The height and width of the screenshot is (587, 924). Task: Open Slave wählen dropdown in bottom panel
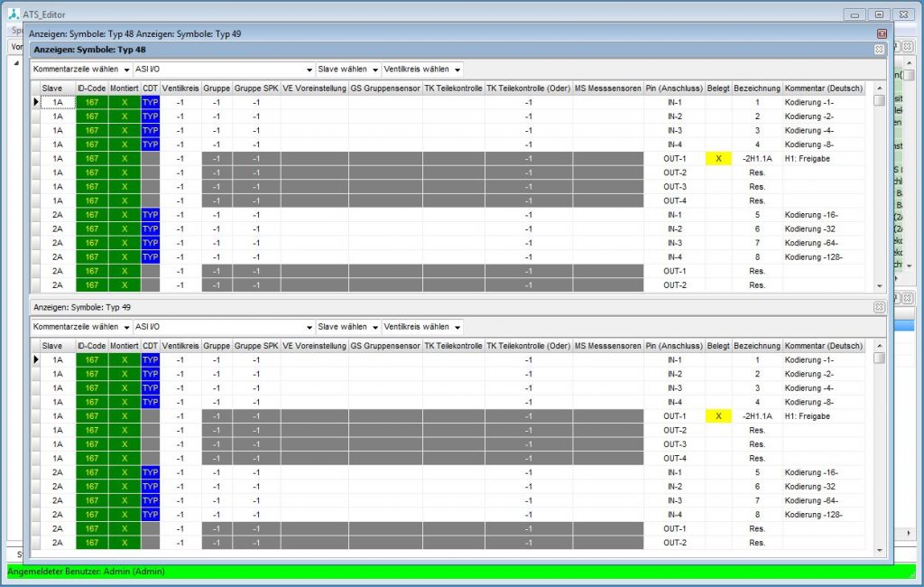(x=347, y=327)
